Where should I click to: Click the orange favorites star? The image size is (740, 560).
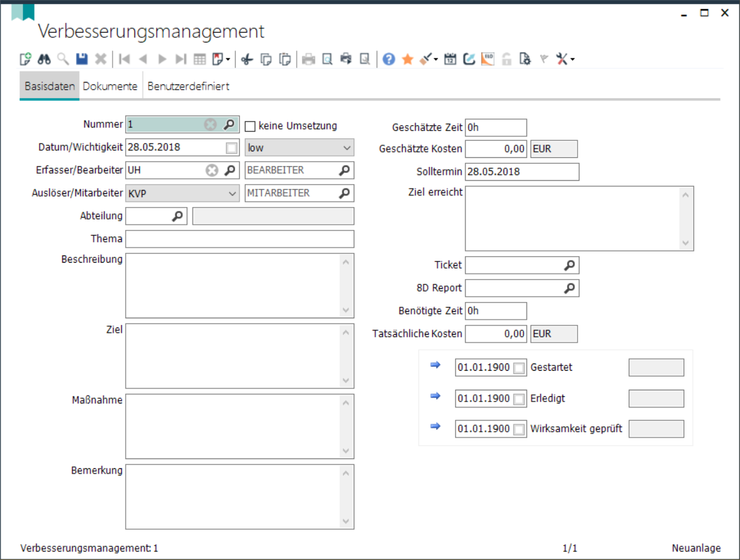pos(408,59)
